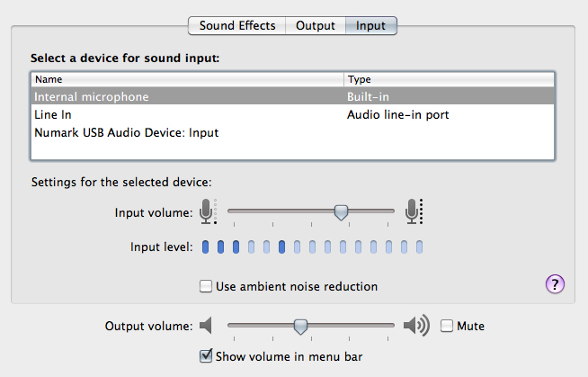Uncheck Show volume in menu bar
This screenshot has width=588, height=377.
point(206,356)
